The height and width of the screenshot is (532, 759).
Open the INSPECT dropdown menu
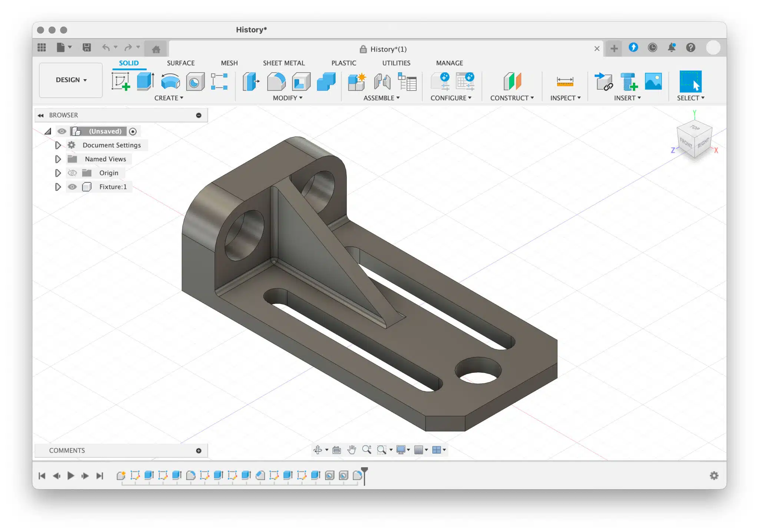[x=565, y=98]
